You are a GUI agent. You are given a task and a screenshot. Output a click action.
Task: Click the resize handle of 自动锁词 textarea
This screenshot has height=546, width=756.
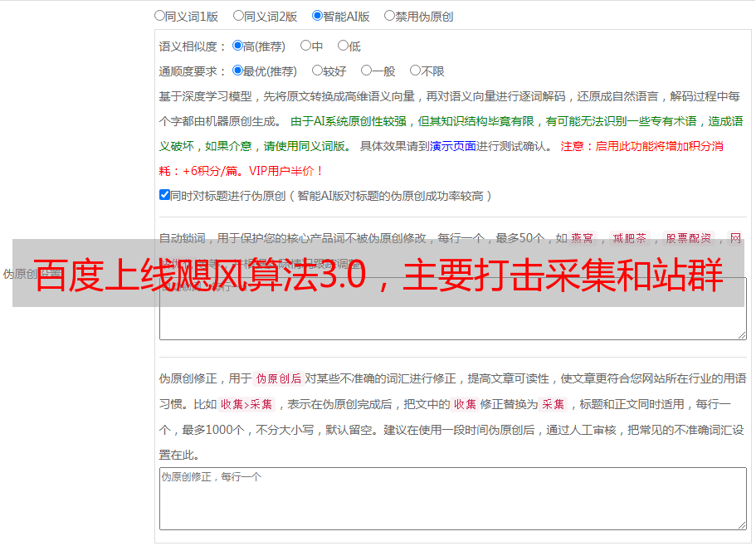tap(742, 334)
